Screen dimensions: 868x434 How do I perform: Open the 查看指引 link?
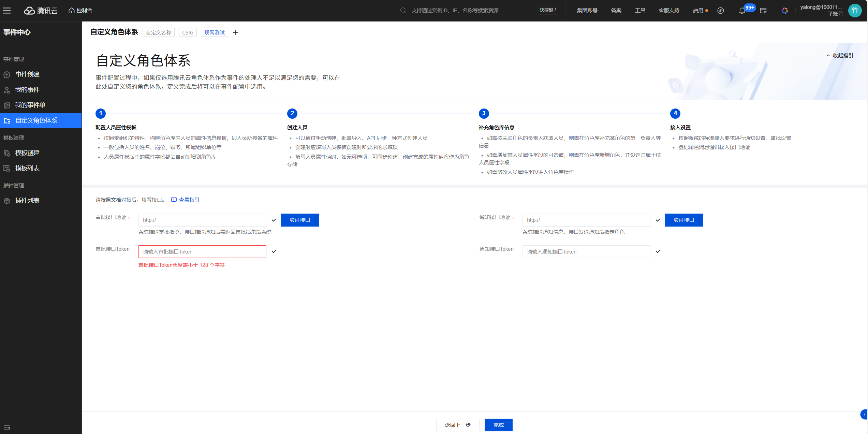coord(186,200)
